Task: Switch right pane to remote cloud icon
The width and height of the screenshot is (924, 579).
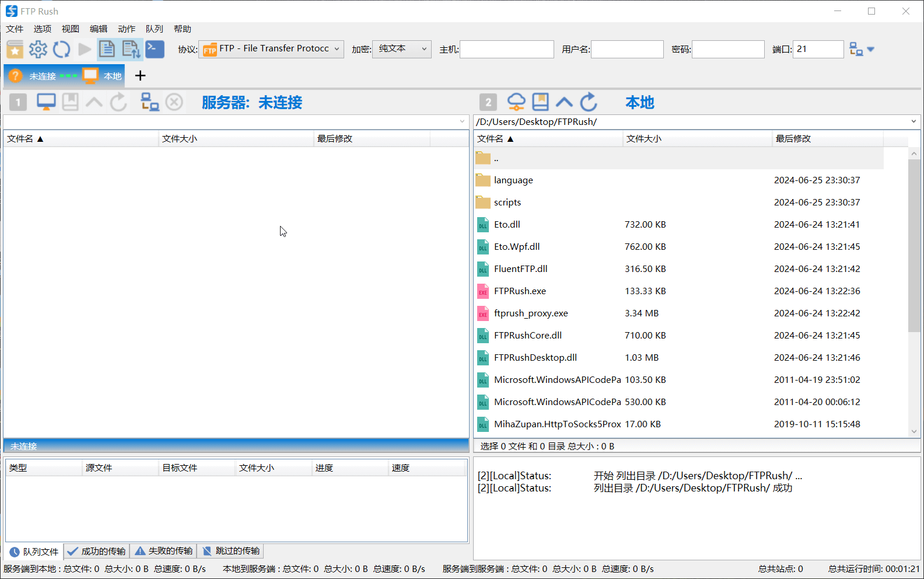Action: pyautogui.click(x=516, y=102)
